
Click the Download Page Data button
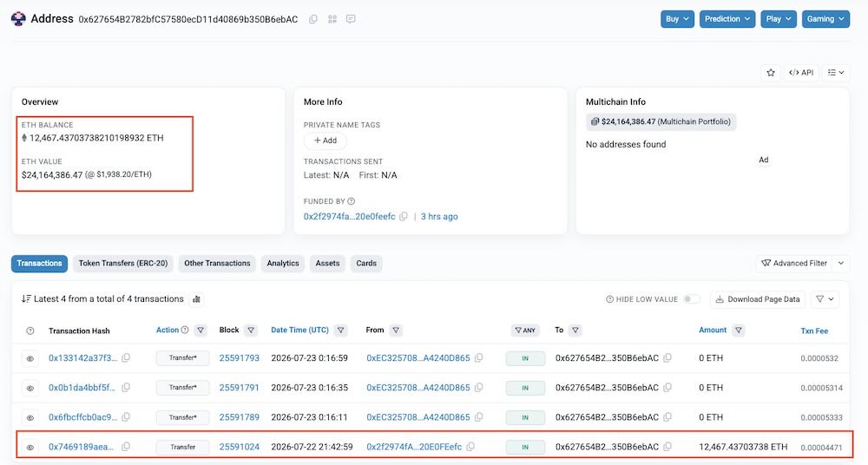[758, 299]
